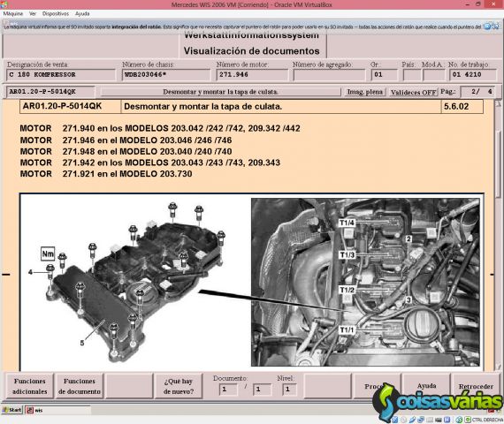Image resolution: width=504 pixels, height=424 pixels.
Task: Click the document title bar button
Action: click(220, 92)
